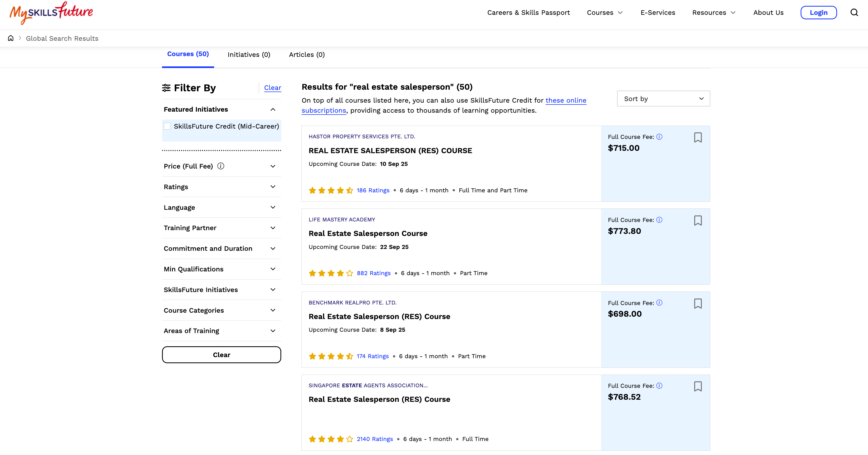Open REAL ESTATE SALESPERSON (RES) COURSE by Hastor
This screenshot has height=455, width=868.
tap(390, 151)
